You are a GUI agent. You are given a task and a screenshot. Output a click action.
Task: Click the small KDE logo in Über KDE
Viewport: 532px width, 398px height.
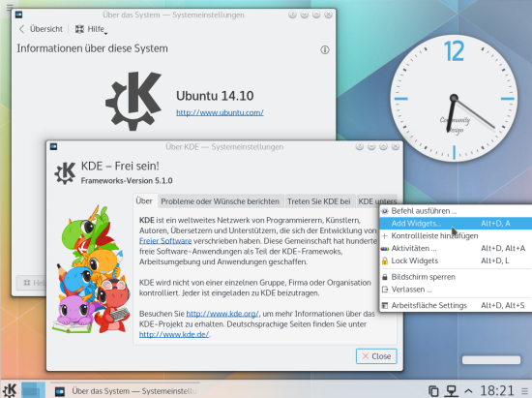65,172
